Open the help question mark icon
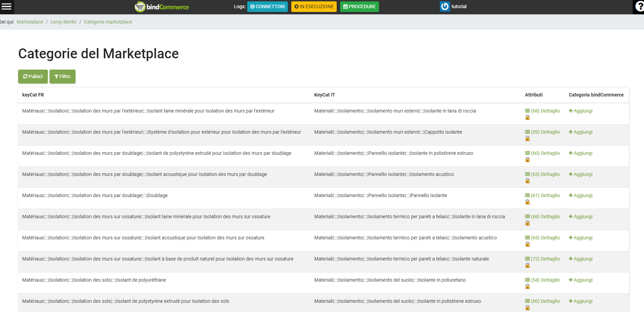The image size is (644, 312). tap(639, 6)
